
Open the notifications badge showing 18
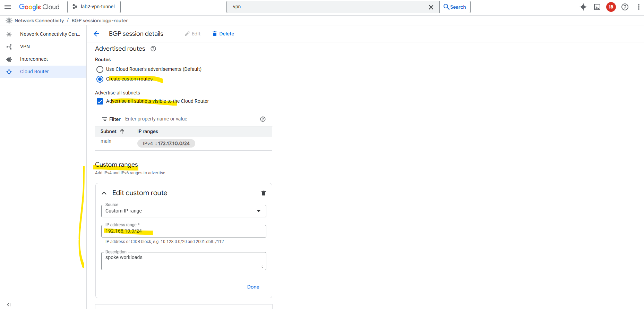click(x=611, y=7)
